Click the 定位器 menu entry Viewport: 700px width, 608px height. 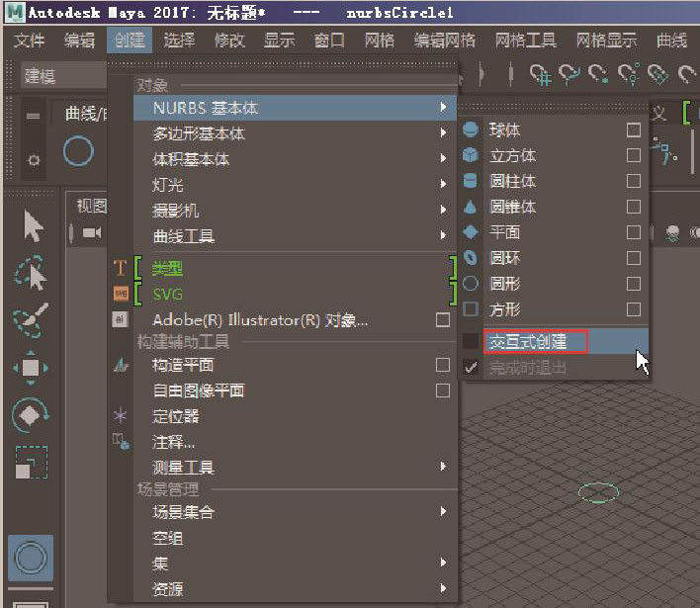[x=175, y=416]
